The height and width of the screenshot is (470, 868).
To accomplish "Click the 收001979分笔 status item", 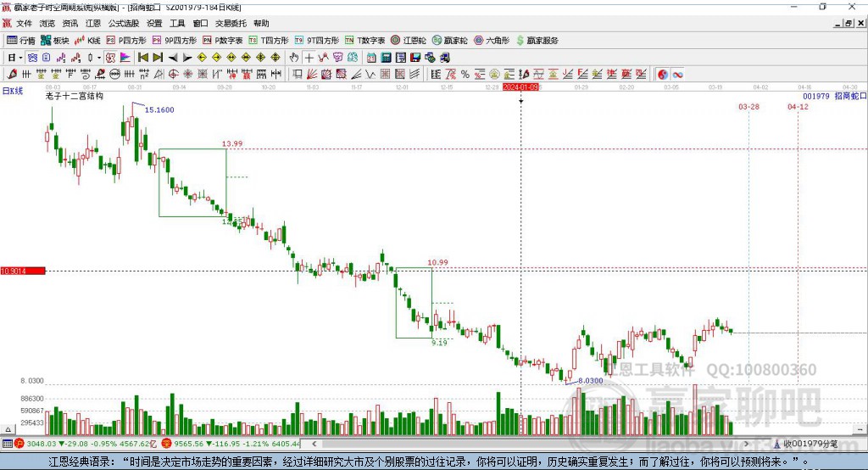I will [806, 444].
